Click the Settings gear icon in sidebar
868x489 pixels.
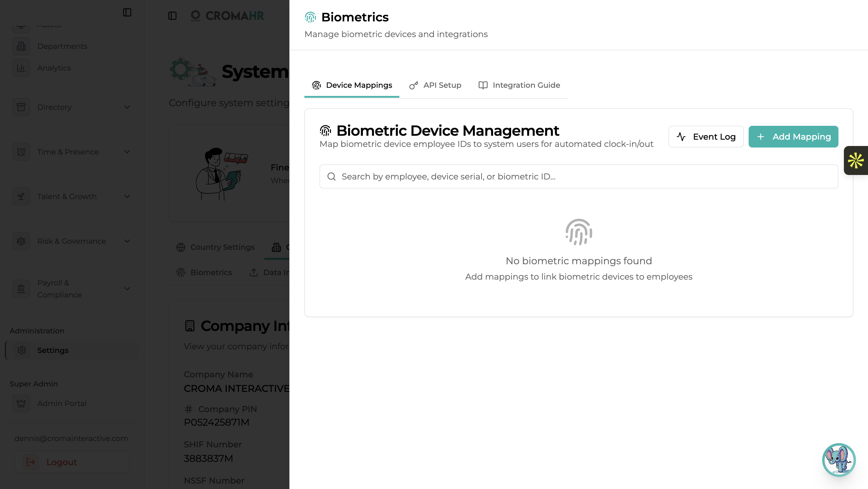[x=22, y=351]
